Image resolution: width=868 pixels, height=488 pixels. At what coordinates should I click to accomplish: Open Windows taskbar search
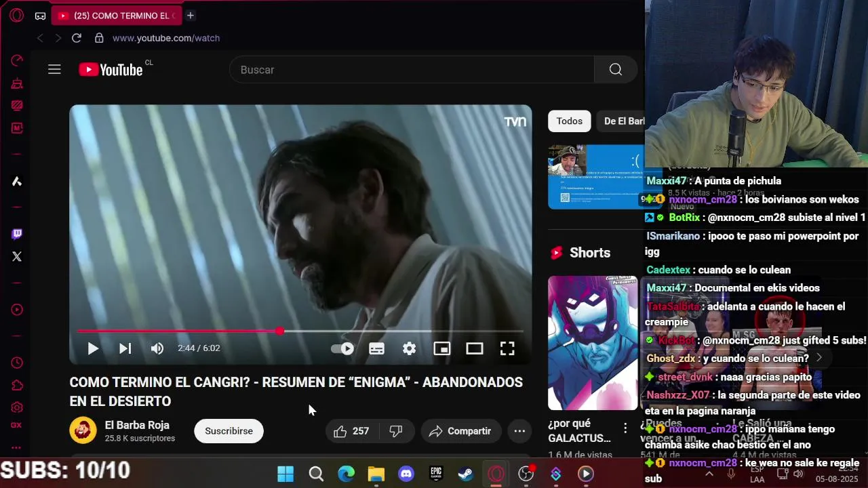316,474
